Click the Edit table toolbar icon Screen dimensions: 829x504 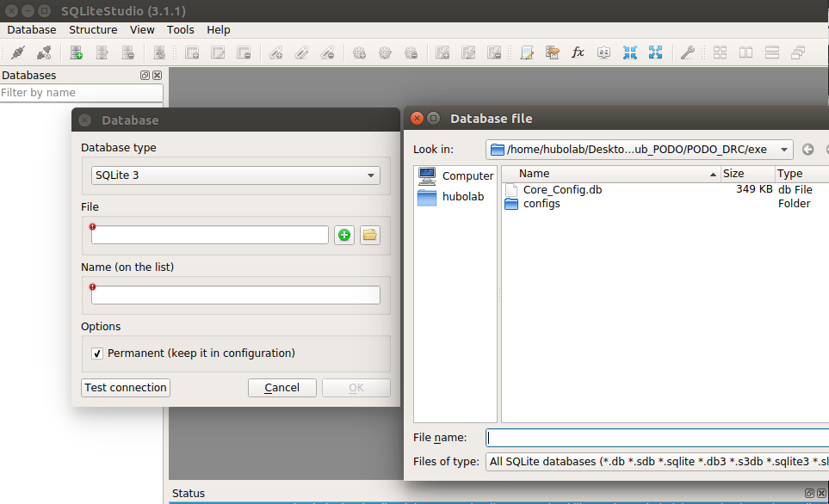[x=218, y=52]
